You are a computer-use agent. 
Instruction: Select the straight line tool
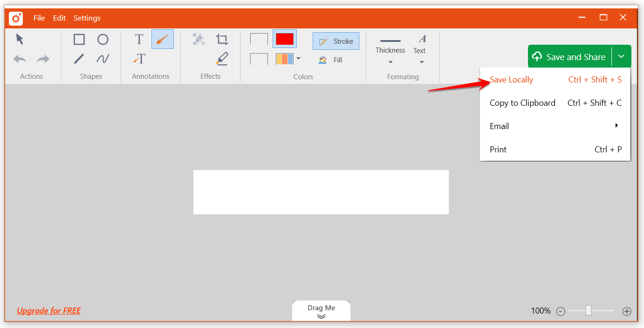coord(79,59)
